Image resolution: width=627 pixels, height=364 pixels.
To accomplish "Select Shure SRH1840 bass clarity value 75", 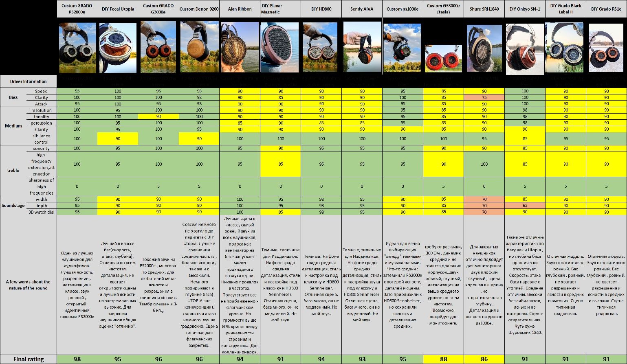I will pyautogui.click(x=484, y=98).
